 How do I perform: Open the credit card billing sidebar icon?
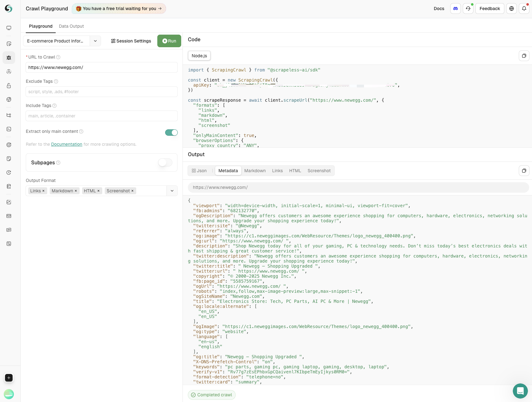[9, 216]
